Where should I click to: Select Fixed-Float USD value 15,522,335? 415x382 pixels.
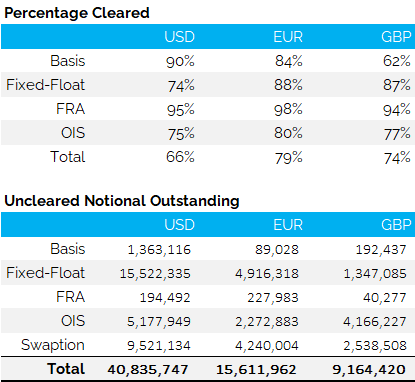[x=155, y=273]
